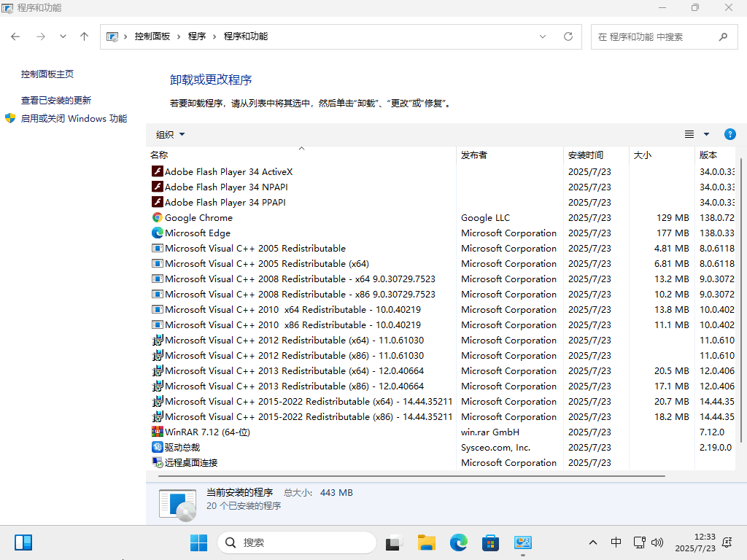This screenshot has width=747, height=560.
Task: Select Visual C++ 2008 Redistributable - x64 9.0.30729.7523
Action: click(443, 279)
